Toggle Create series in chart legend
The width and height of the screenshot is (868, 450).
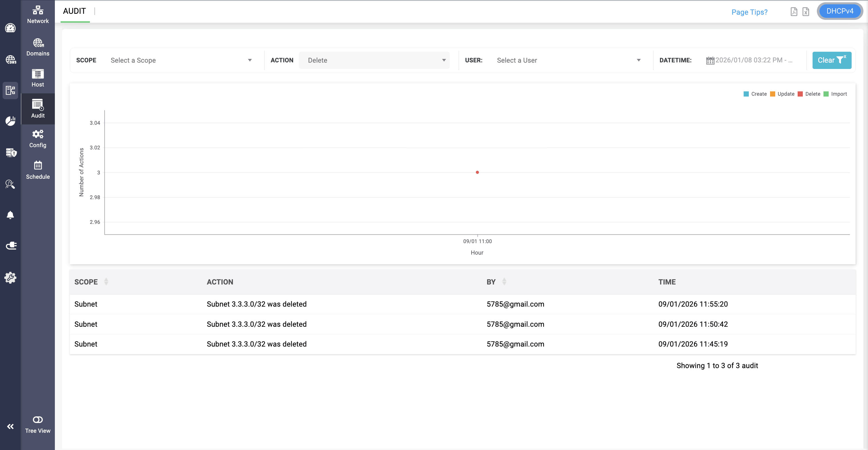(755, 94)
